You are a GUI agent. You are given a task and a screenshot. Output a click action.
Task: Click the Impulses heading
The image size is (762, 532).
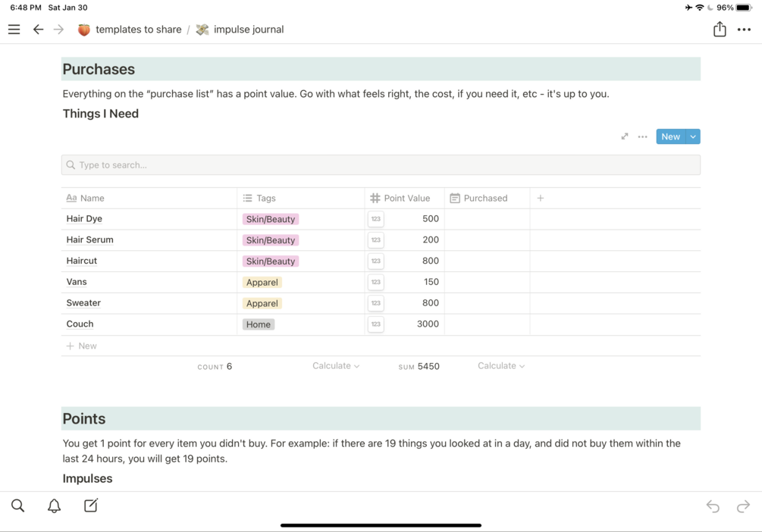[x=87, y=478]
